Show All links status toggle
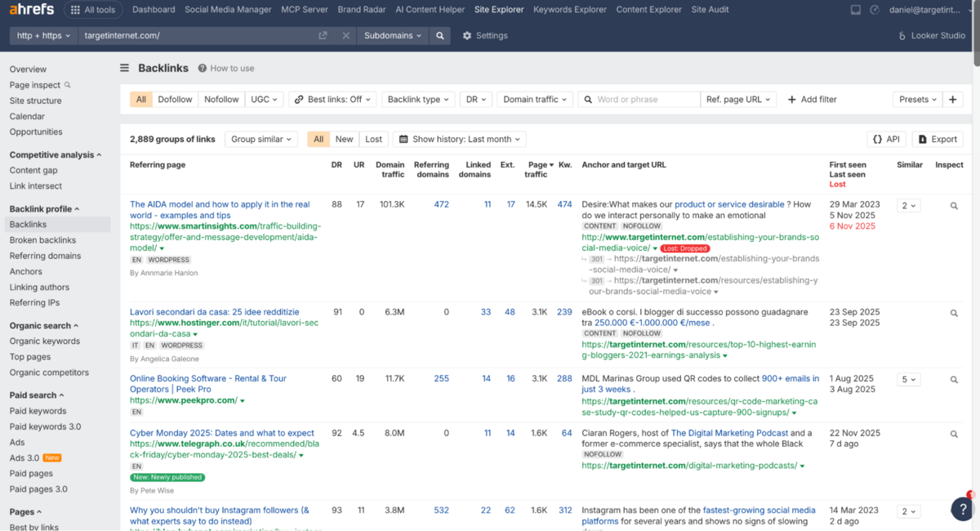Image resolution: width=980 pixels, height=531 pixels. 318,140
